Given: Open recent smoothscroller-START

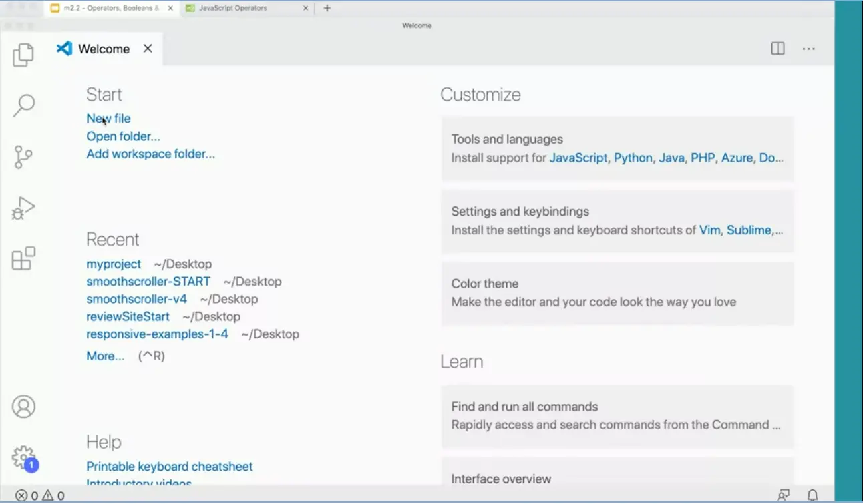Looking at the screenshot, I should (148, 282).
